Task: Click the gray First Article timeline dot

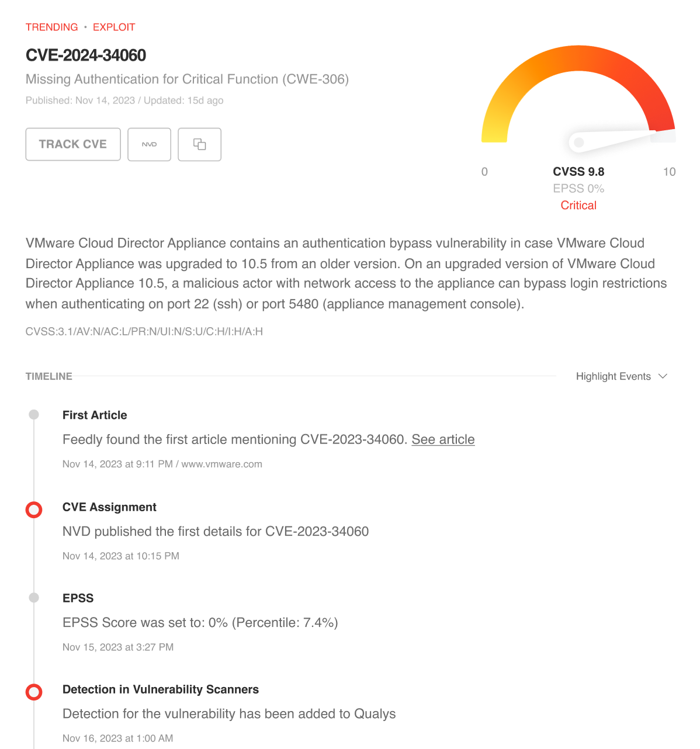Action: (34, 415)
